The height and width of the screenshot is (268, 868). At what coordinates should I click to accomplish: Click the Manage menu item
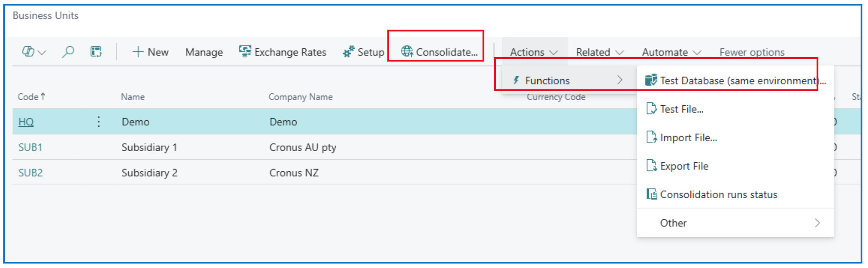click(204, 52)
